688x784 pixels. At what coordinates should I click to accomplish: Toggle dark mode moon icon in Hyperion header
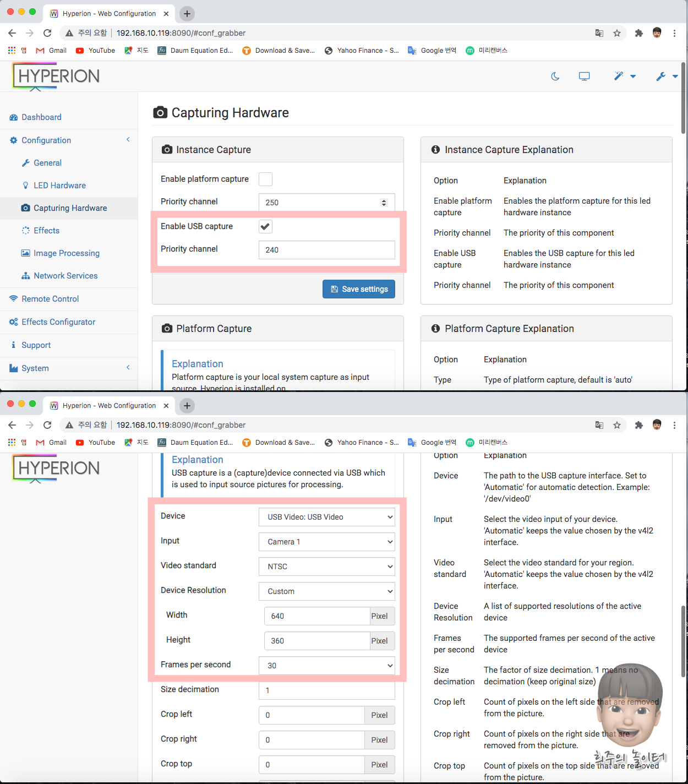(555, 77)
